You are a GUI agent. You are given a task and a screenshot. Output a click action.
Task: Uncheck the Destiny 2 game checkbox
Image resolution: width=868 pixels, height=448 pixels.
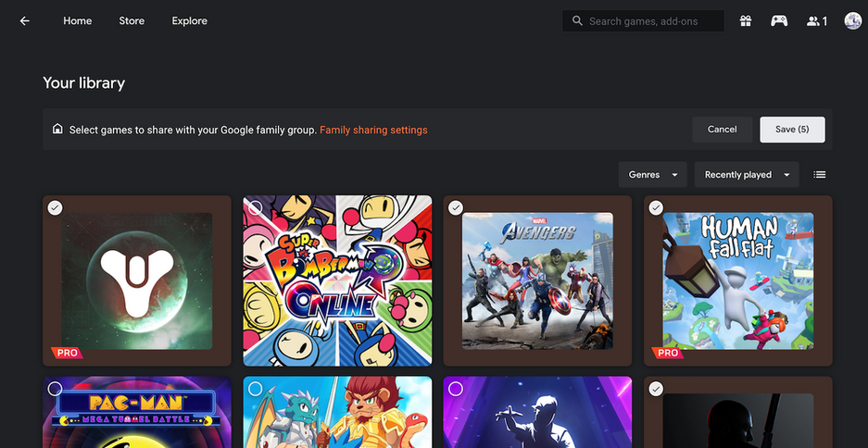[x=56, y=208]
